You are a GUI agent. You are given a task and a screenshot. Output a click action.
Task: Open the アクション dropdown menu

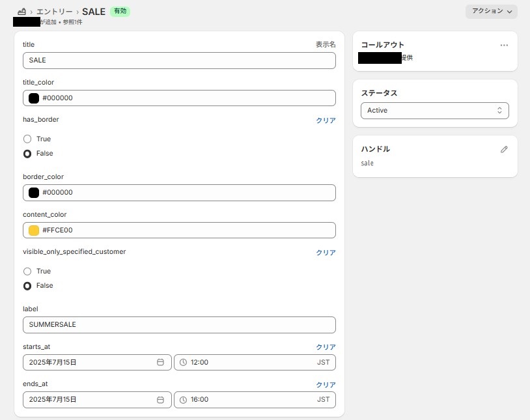pos(492,11)
